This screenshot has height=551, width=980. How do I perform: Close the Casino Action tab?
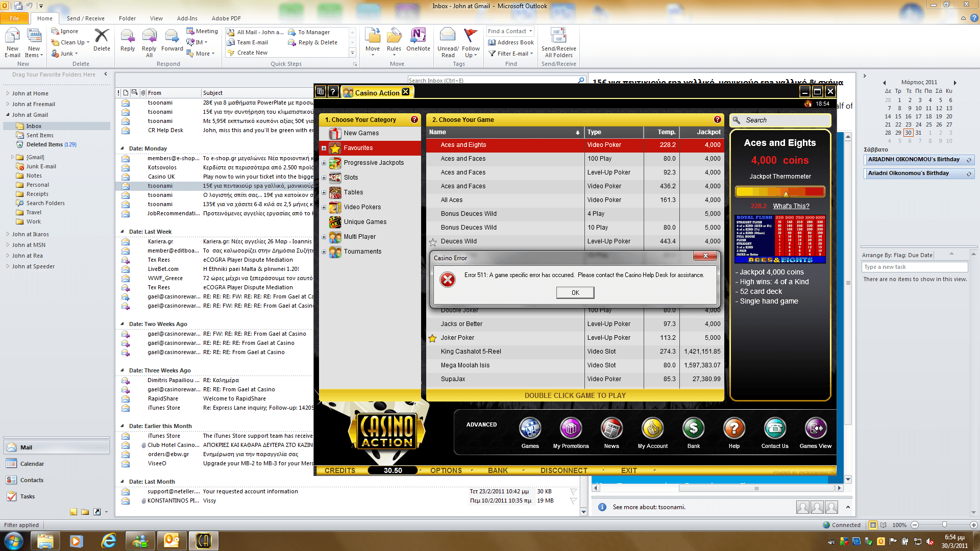pos(405,92)
